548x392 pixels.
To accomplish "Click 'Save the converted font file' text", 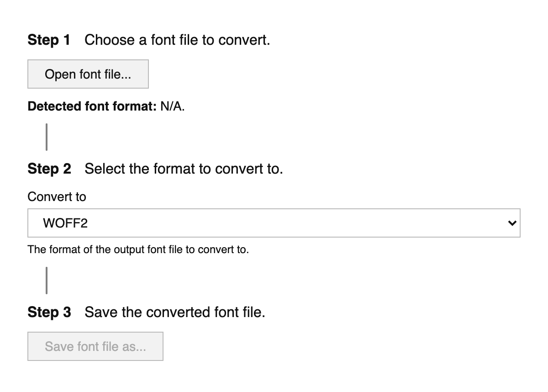I will pos(174,313).
